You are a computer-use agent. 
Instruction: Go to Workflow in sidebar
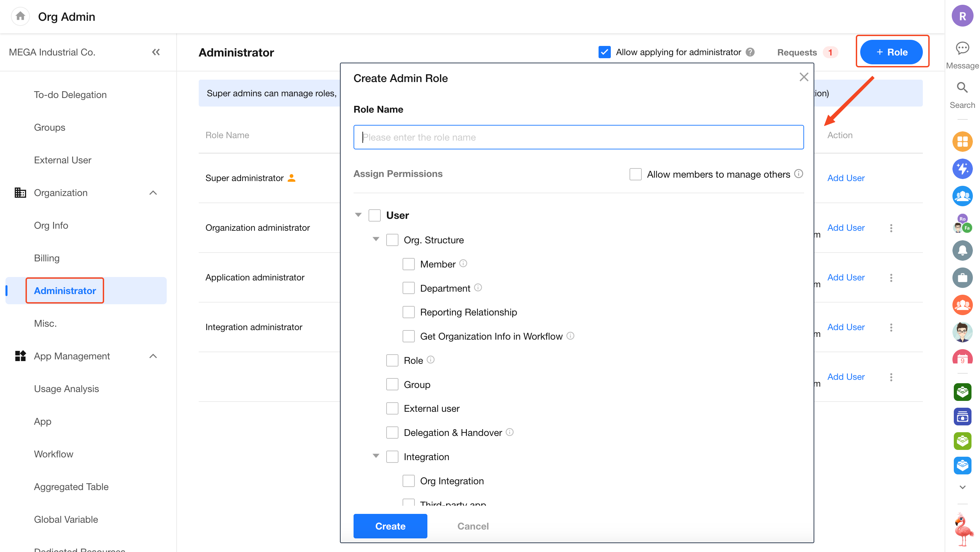pos(53,454)
